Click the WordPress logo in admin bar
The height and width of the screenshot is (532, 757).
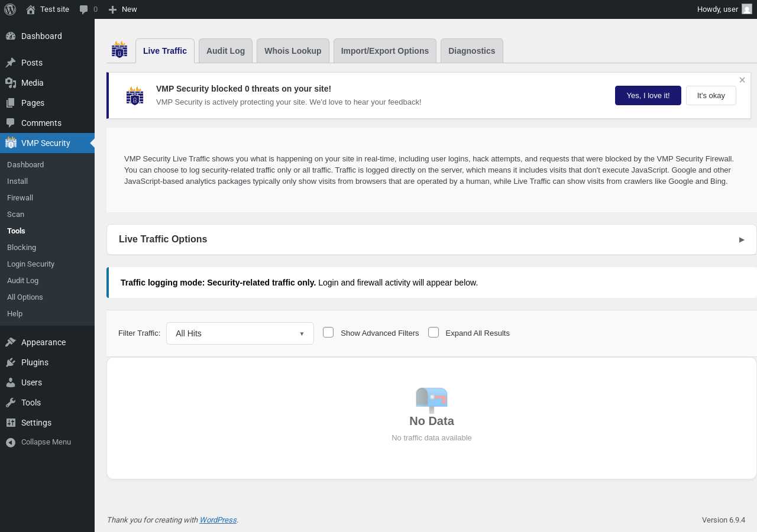[10, 9]
